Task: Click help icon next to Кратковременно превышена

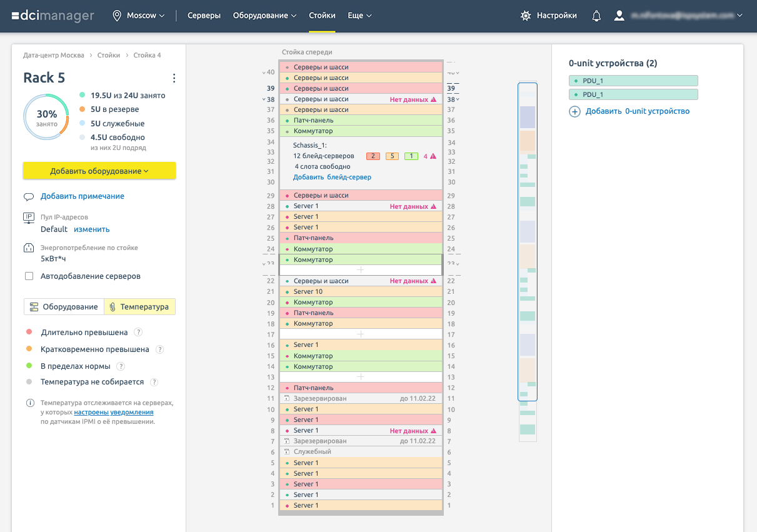Action: [x=159, y=349]
